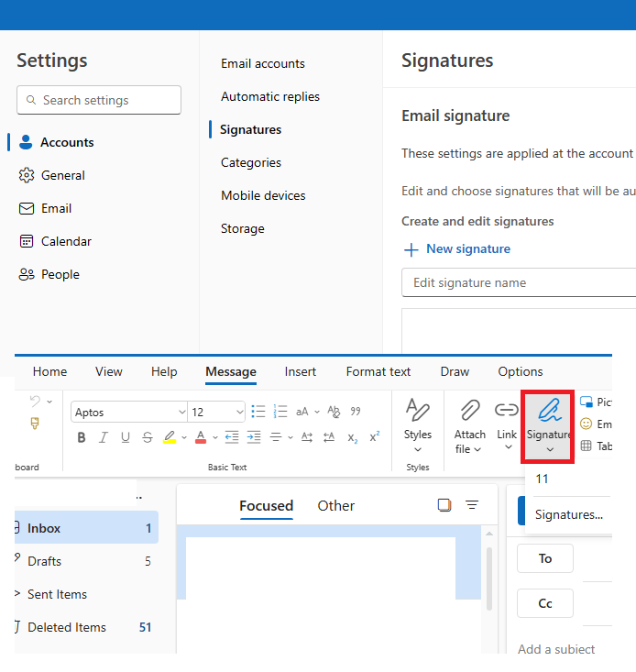Clear formatting with the eraser icon

(x=334, y=412)
